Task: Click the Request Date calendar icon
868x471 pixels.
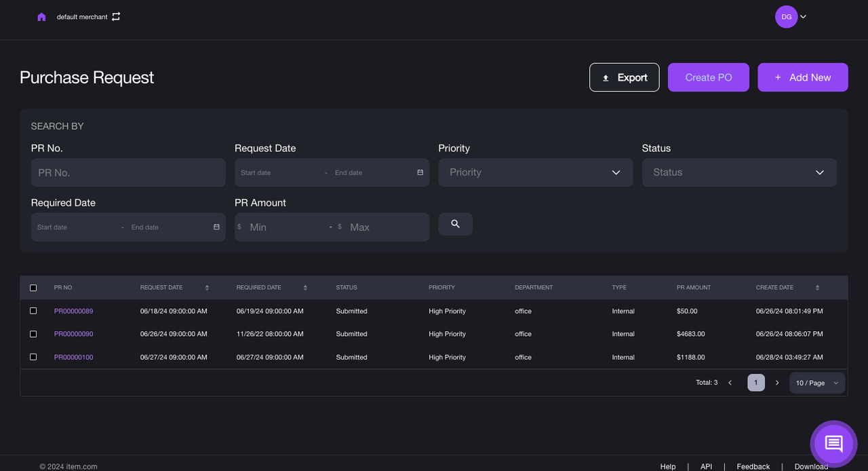Action: [420, 172]
